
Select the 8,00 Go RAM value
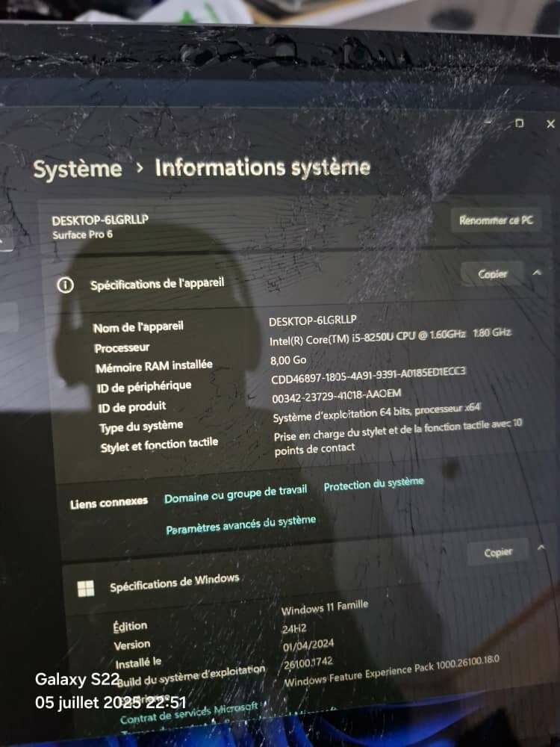(x=288, y=360)
